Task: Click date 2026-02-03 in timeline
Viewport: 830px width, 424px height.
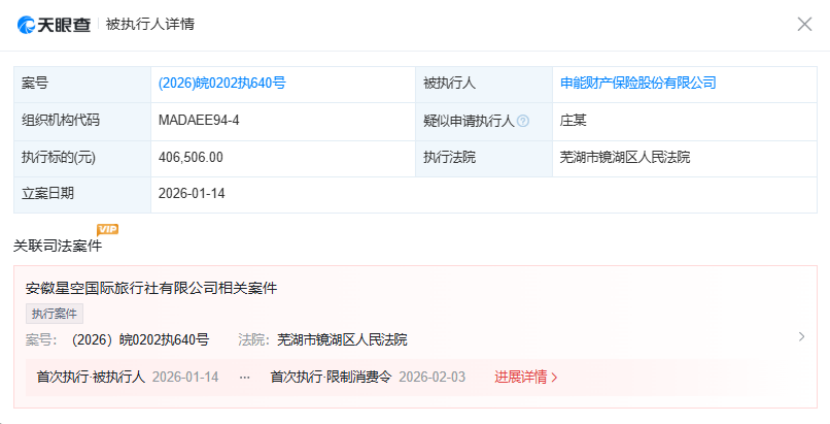Action: [x=432, y=377]
